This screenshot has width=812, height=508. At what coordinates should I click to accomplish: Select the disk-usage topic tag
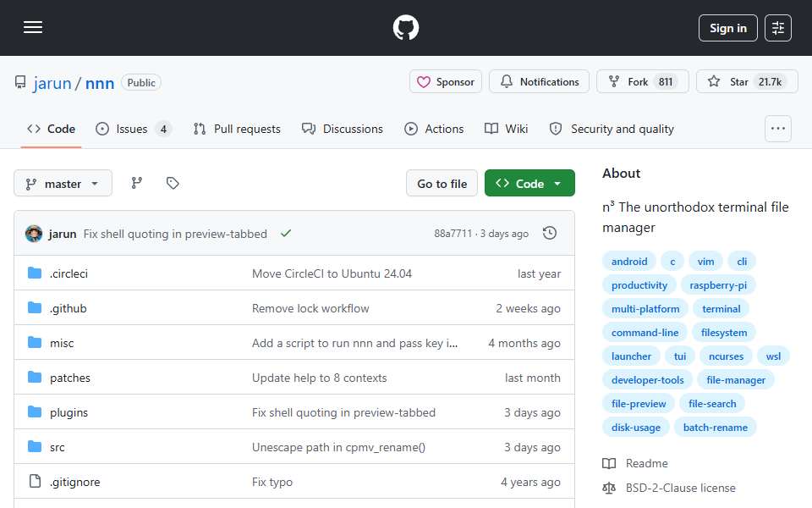(636, 428)
